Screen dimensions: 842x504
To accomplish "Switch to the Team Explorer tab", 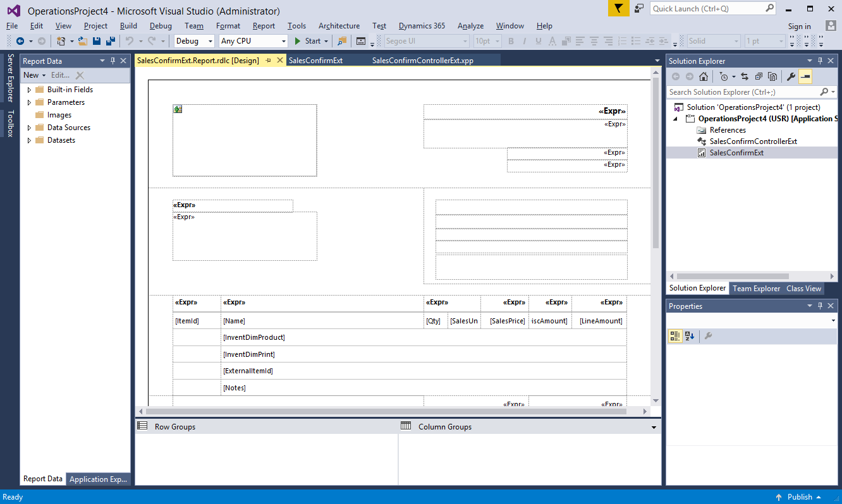I will 756,288.
